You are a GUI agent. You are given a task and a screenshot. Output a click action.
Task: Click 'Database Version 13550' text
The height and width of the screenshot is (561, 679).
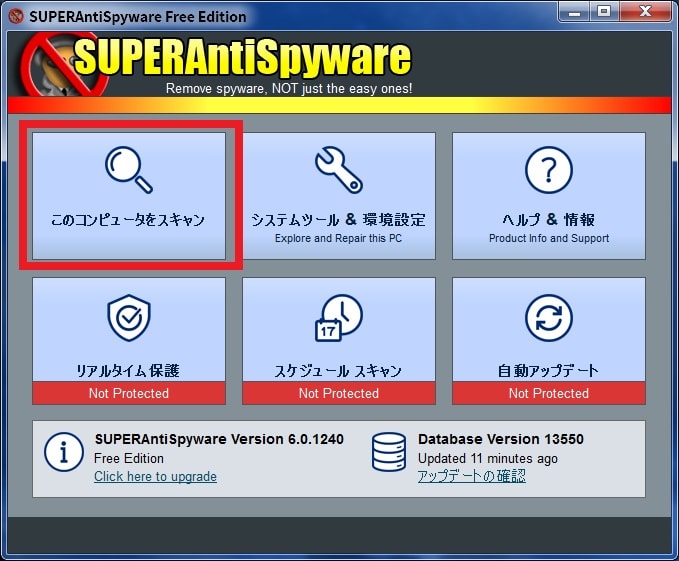coord(501,439)
